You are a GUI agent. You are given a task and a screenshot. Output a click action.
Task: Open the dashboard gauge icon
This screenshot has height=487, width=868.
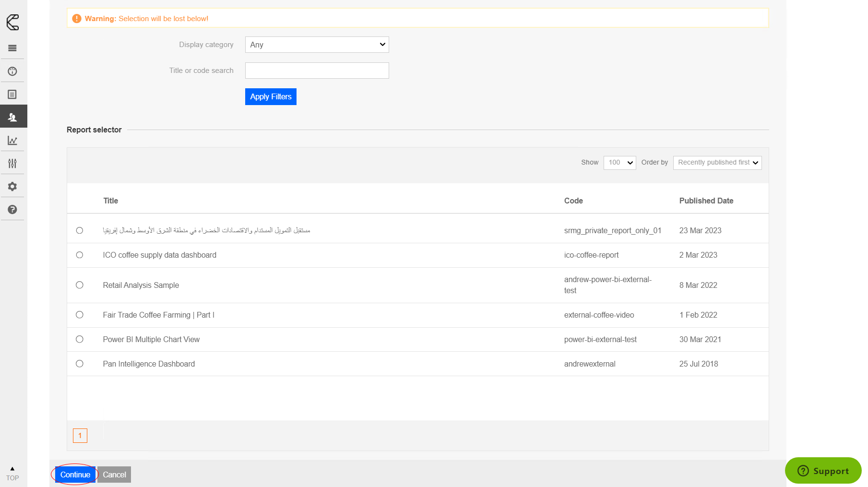tap(12, 71)
